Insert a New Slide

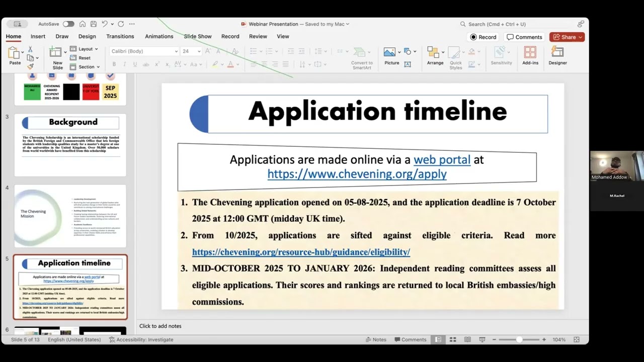pyautogui.click(x=57, y=58)
